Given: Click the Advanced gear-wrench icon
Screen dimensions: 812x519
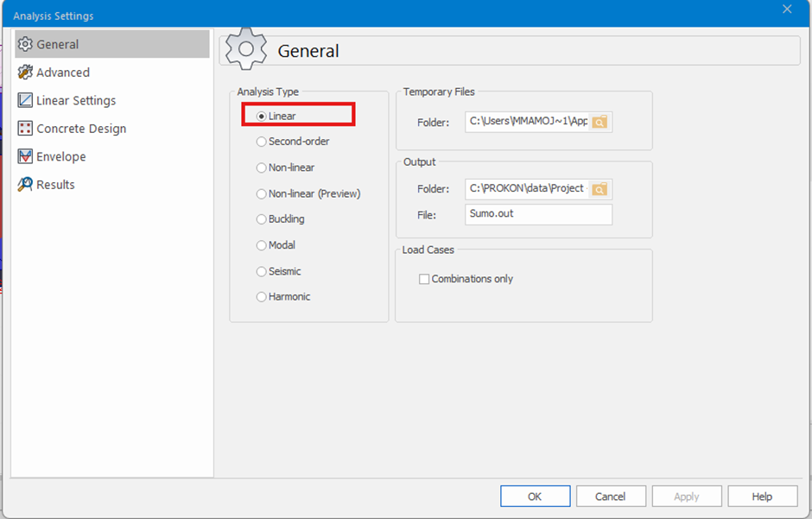Looking at the screenshot, I should tap(25, 73).
